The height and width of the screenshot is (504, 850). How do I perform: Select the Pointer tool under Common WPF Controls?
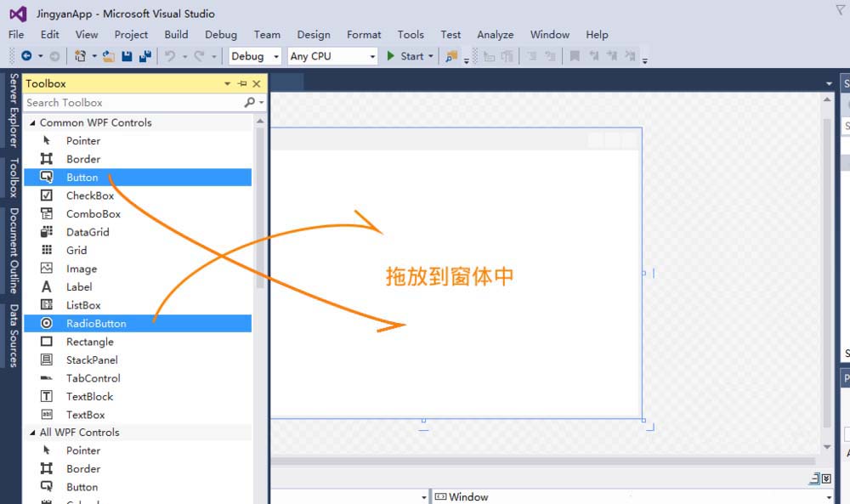point(138,140)
